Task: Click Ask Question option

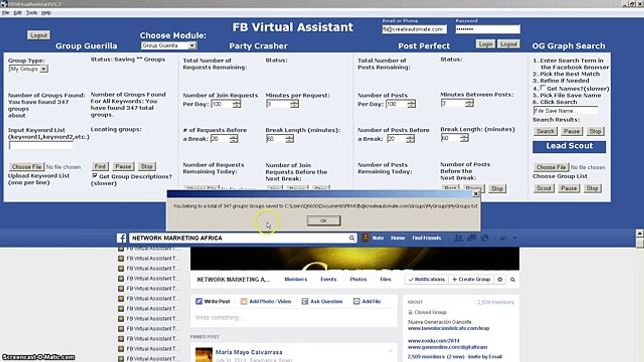Action: [322, 301]
